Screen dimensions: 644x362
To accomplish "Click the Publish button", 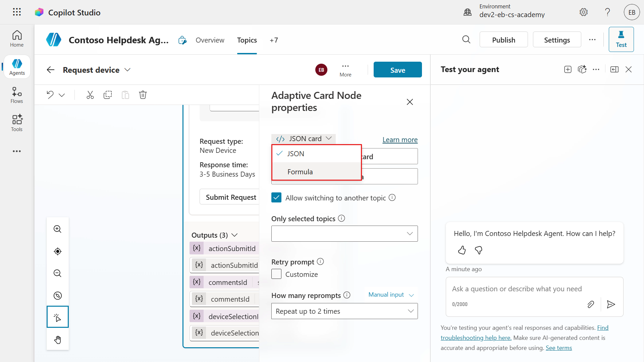I will pyautogui.click(x=503, y=40).
